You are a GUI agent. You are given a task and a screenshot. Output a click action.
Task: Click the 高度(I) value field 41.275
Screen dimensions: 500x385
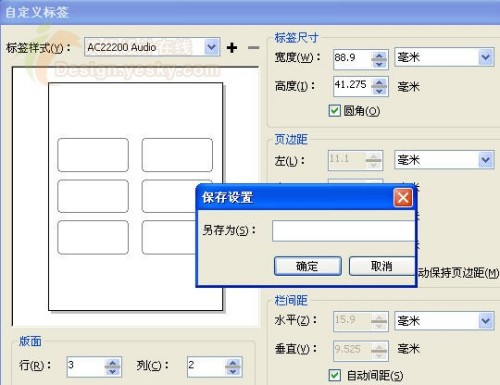point(352,86)
